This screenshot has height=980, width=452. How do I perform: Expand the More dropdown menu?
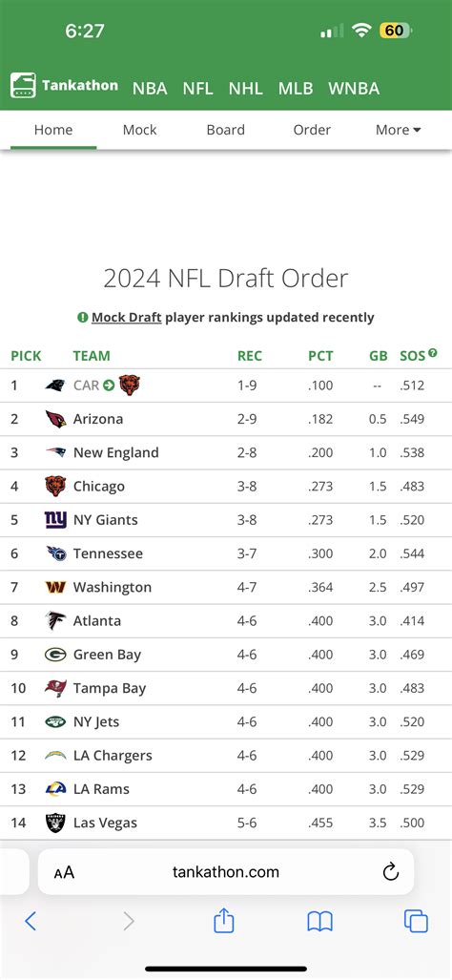click(x=399, y=130)
